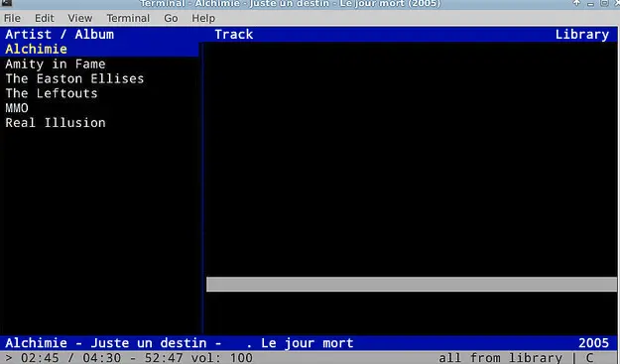Open the Go menu
620x364 pixels.
tap(171, 18)
